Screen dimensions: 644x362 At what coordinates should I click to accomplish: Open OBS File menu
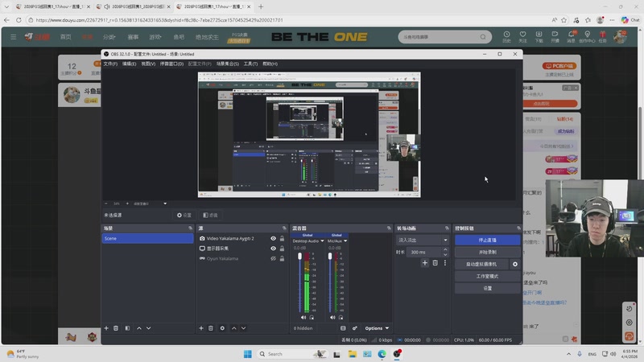(110, 64)
